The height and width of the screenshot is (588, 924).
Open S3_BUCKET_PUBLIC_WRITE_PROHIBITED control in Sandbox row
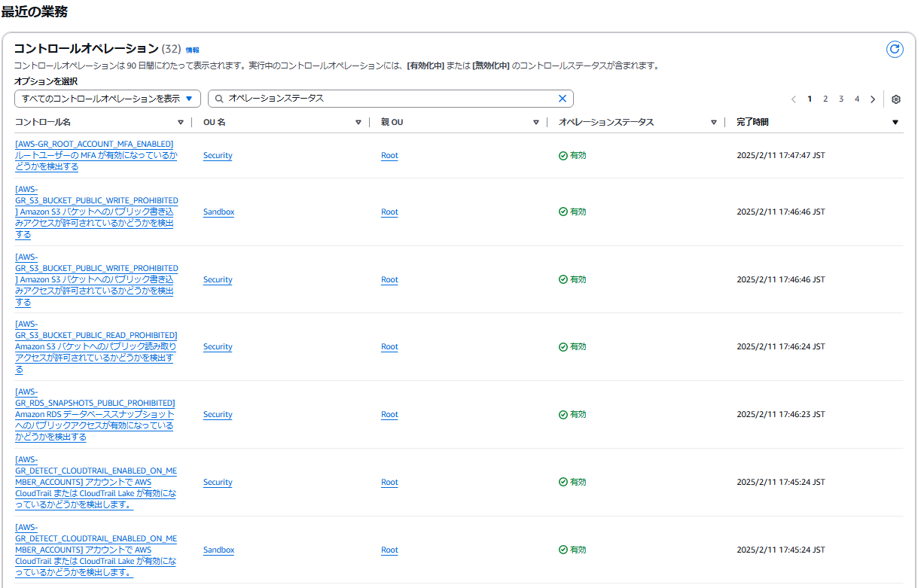(96, 212)
